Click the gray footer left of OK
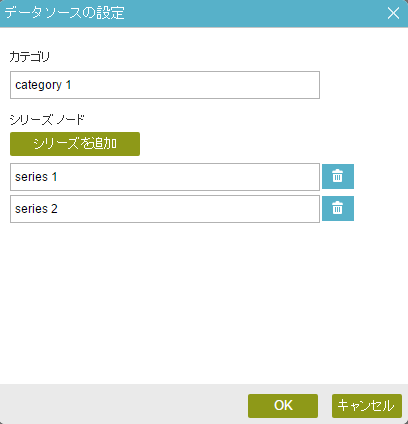The width and height of the screenshot is (408, 424). [123, 405]
